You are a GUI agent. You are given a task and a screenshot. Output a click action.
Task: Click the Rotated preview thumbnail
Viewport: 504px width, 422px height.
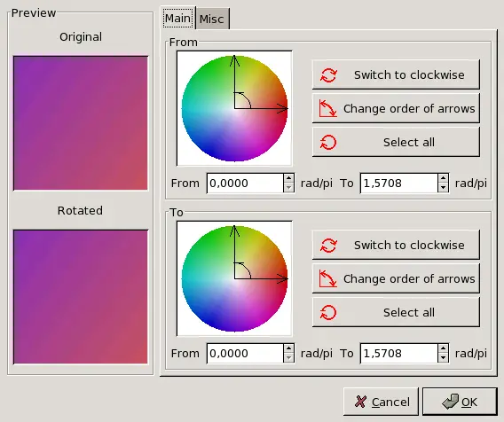coord(81,297)
